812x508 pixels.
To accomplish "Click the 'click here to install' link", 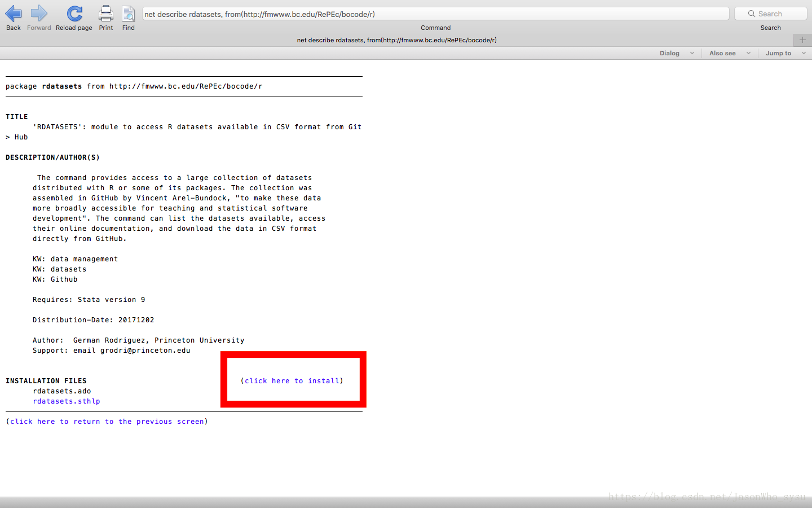I will click(x=292, y=381).
